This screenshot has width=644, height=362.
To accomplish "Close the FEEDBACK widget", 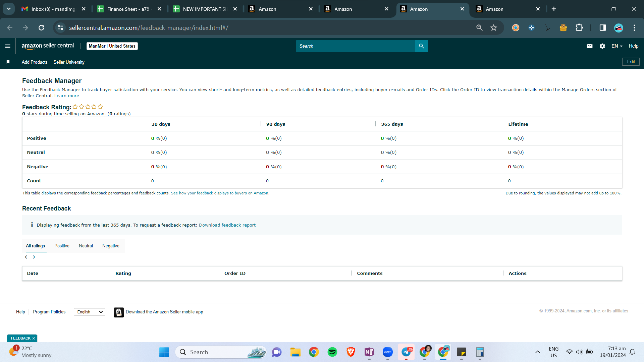I will [x=34, y=339].
